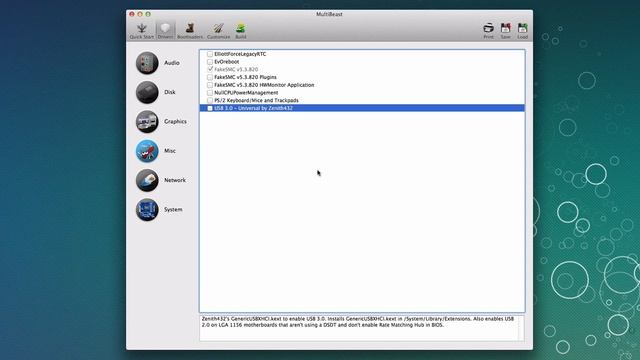This screenshot has height=360, width=640.
Task: Enable the NullCPUPowerManagement checkbox
Action: coord(210,93)
